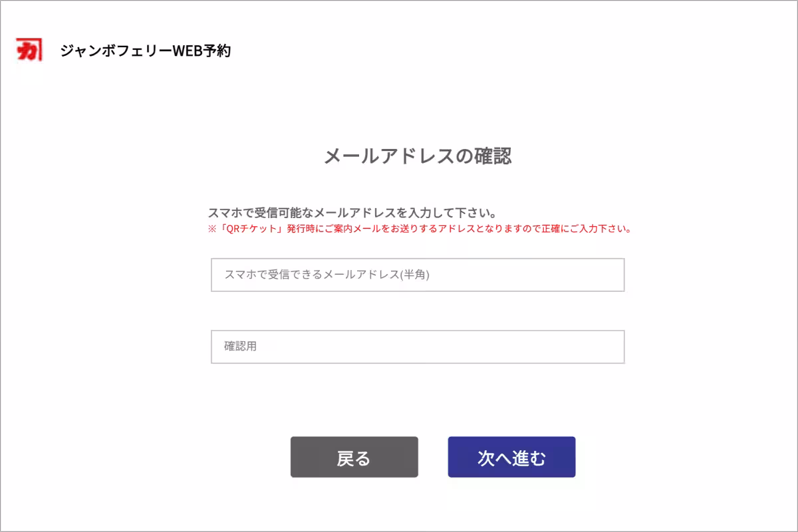798x532 pixels.
Task: Click the page header branding area
Action: [126, 48]
